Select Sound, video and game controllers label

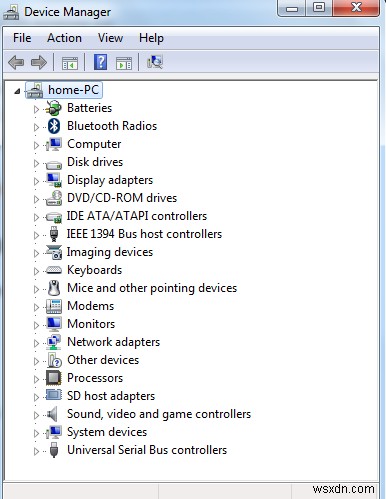(x=159, y=414)
